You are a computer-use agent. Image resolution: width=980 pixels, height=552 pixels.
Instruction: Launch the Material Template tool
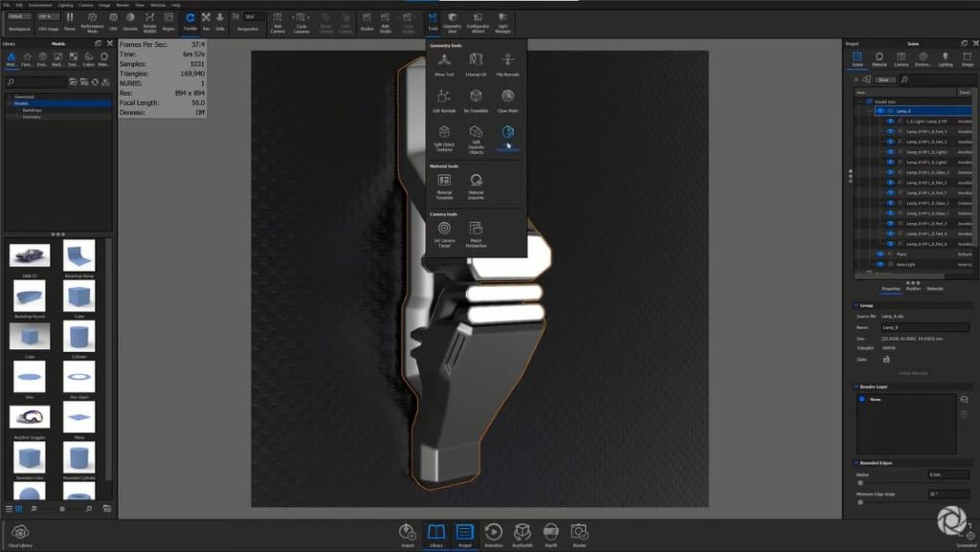click(x=444, y=183)
